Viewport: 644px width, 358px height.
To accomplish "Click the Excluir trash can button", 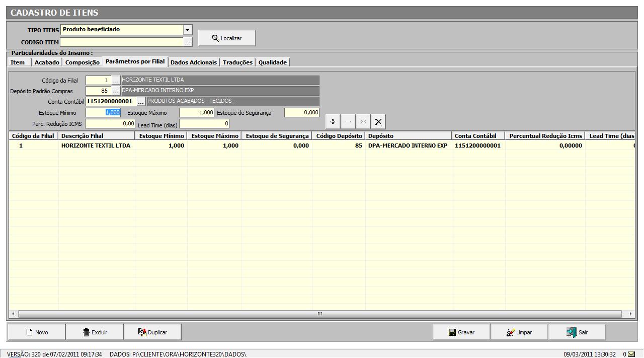I will coord(95,332).
